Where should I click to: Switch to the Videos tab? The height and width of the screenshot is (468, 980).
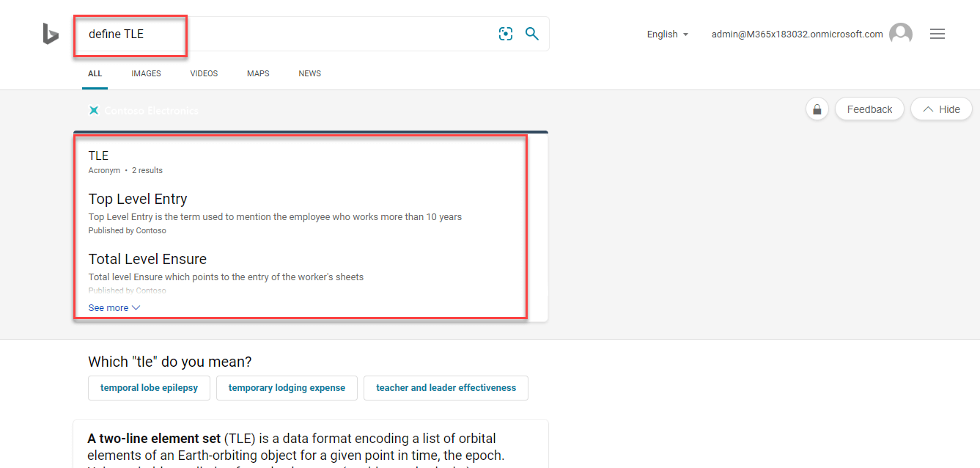204,73
